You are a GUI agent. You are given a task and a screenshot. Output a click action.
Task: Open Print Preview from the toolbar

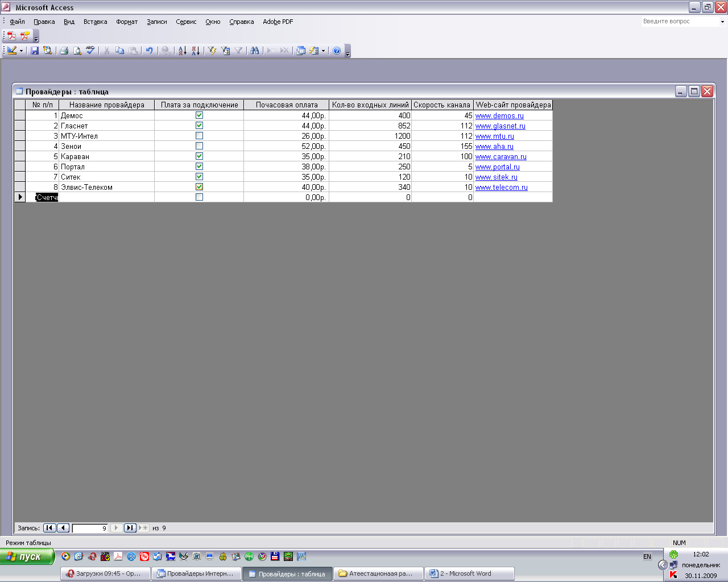click(77, 51)
